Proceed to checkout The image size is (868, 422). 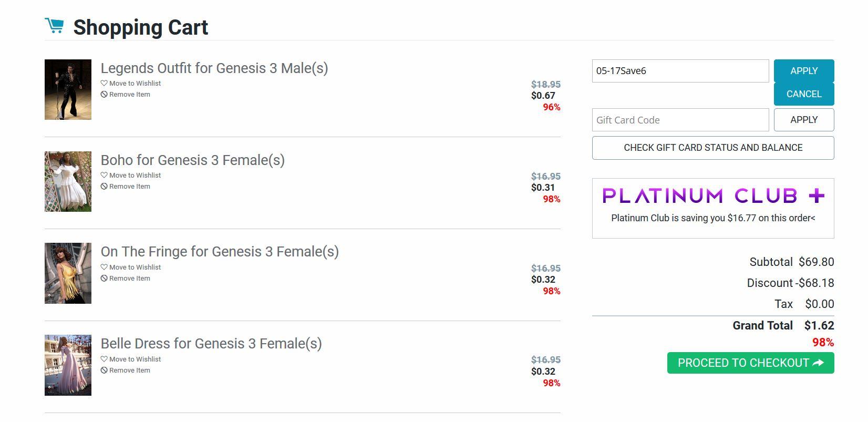click(750, 363)
